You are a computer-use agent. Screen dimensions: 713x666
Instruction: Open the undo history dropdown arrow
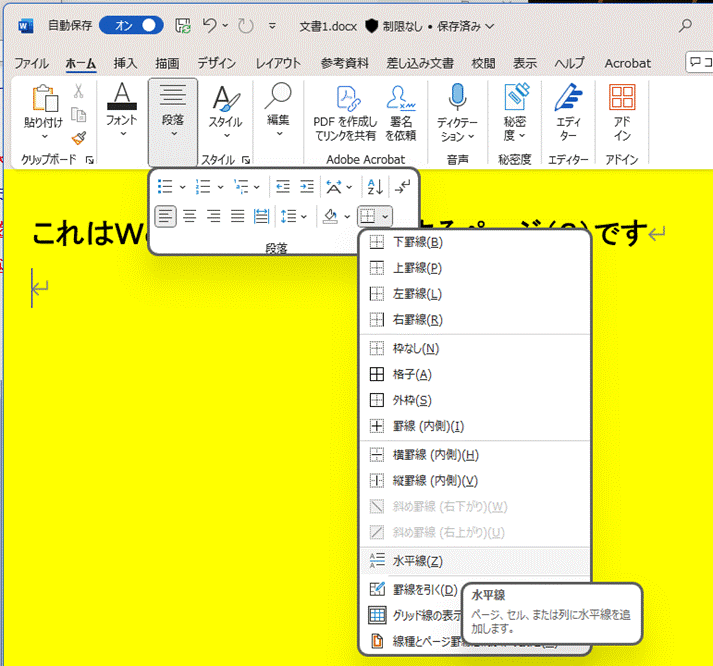pos(225,26)
